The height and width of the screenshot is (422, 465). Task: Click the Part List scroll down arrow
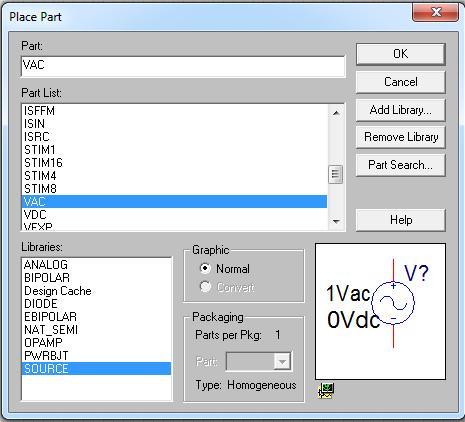coord(336,221)
